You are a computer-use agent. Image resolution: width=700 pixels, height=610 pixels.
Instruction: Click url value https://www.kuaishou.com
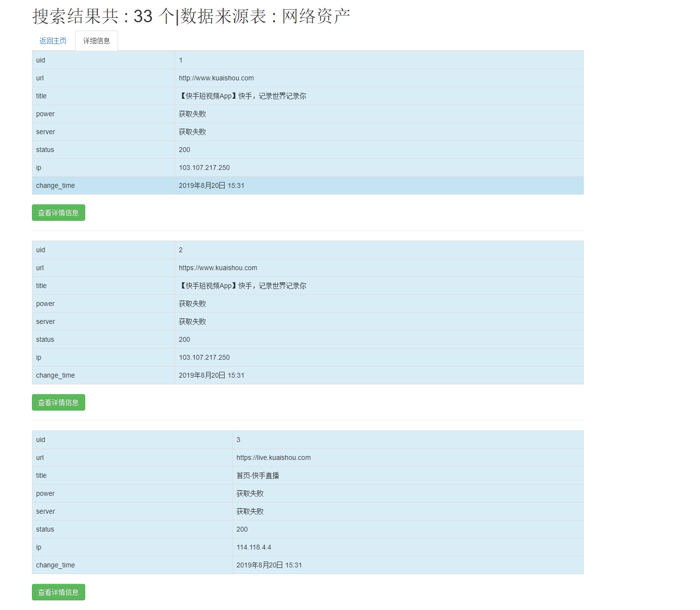click(218, 268)
